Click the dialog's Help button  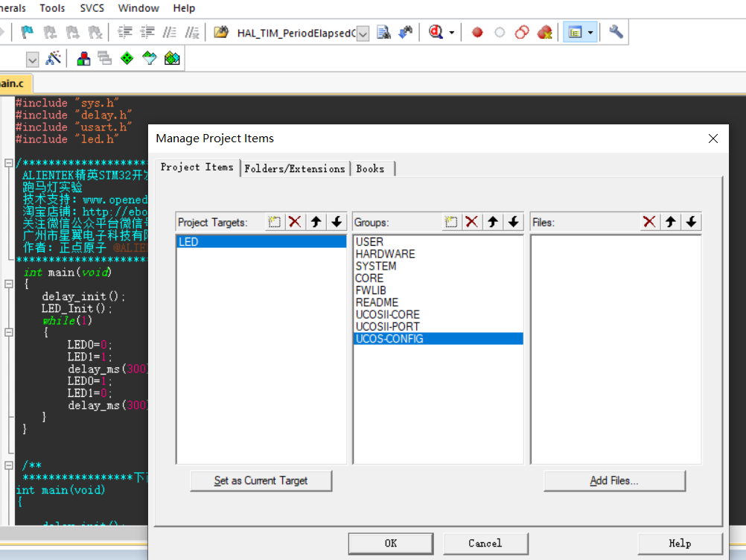680,544
